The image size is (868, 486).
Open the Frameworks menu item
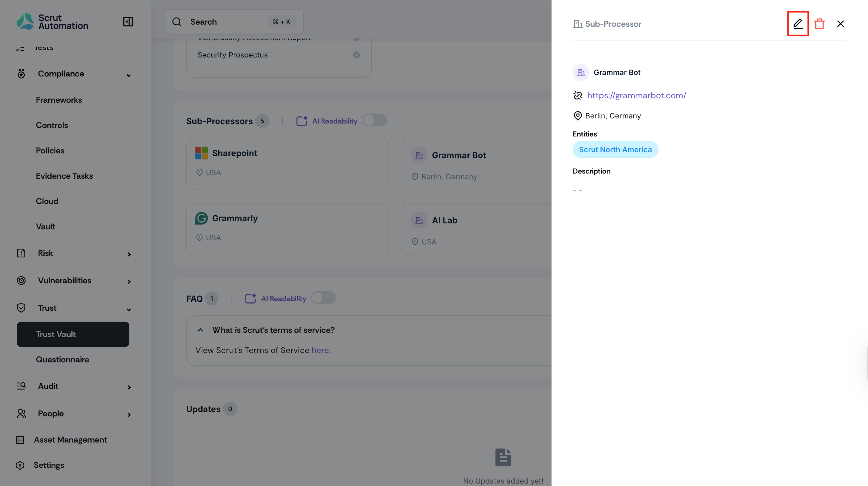[x=59, y=100]
